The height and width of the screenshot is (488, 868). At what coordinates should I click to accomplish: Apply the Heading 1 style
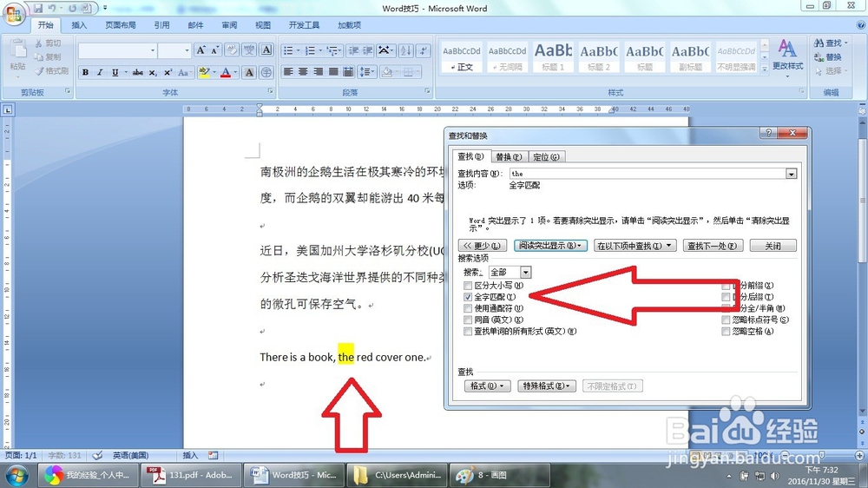(553, 57)
